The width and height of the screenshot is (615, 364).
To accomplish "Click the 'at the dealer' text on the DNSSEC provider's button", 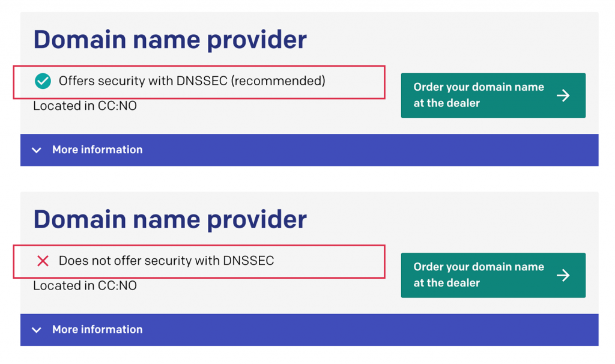I will pyautogui.click(x=446, y=103).
